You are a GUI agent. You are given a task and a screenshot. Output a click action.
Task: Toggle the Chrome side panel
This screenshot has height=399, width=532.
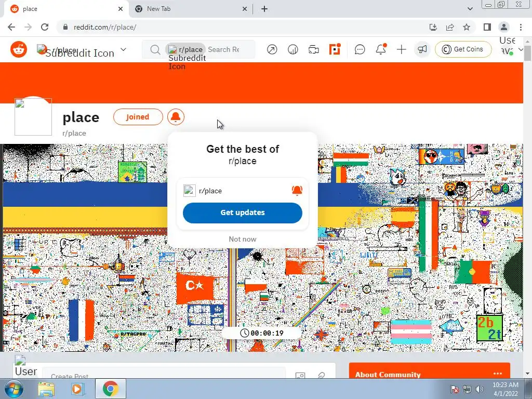(487, 27)
